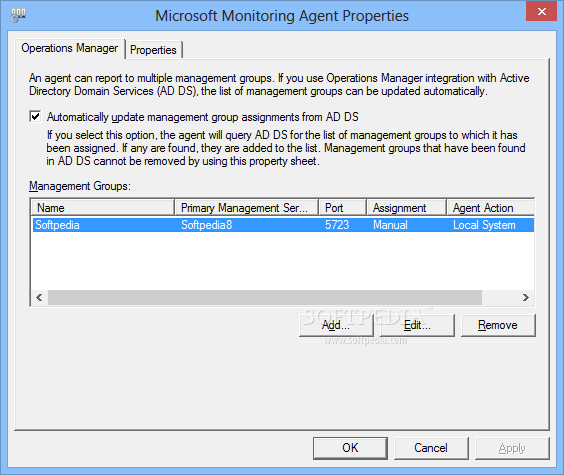
Task: Sort by the Port column header
Action: coord(342,208)
